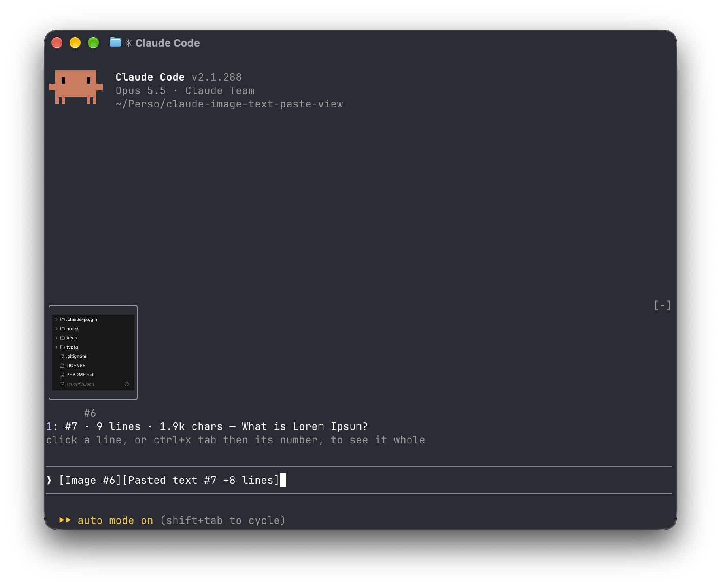Minimize the window with the yellow button
Viewport: 721px width, 588px height.
click(75, 43)
